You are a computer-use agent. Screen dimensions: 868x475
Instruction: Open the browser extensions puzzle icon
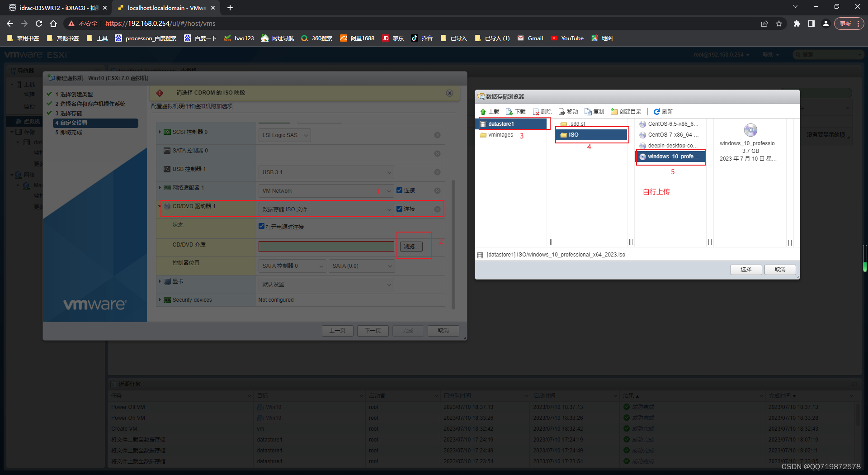(797, 24)
